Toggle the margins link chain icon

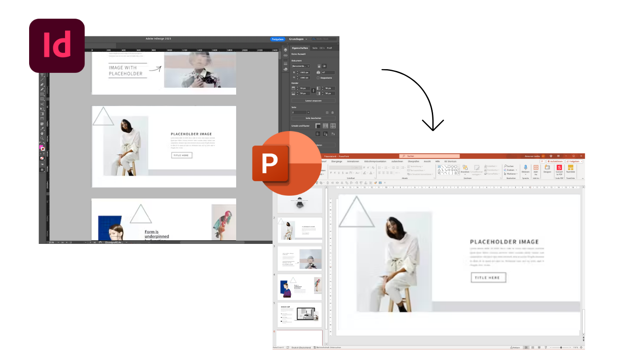[313, 91]
